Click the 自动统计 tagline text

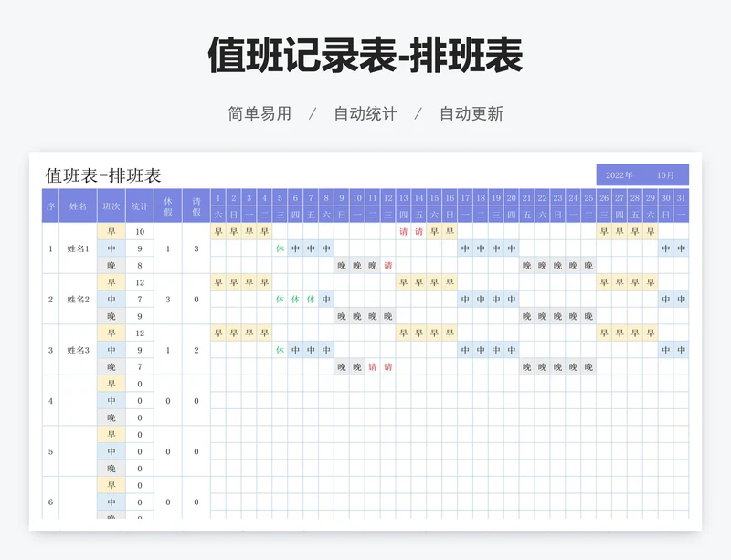click(x=365, y=114)
